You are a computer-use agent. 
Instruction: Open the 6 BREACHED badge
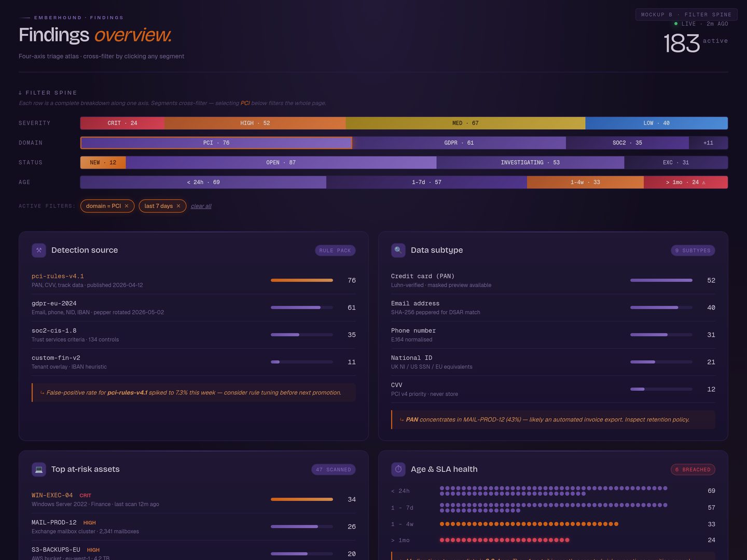click(x=693, y=469)
